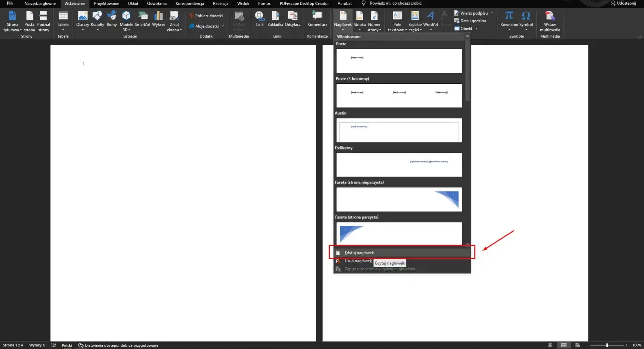This screenshot has width=644, height=349.
Task: Click the Strona 1 z 4 indicator
Action: (x=13, y=345)
